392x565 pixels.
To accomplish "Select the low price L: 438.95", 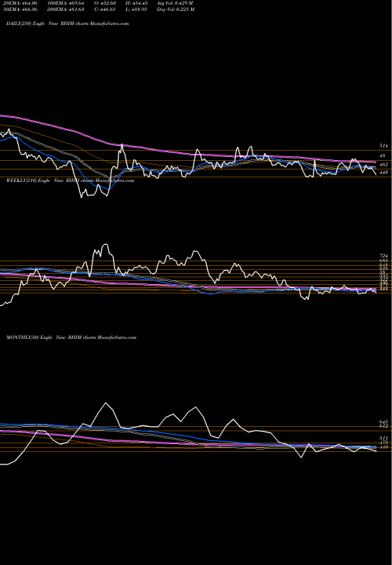I will click(x=135, y=9).
